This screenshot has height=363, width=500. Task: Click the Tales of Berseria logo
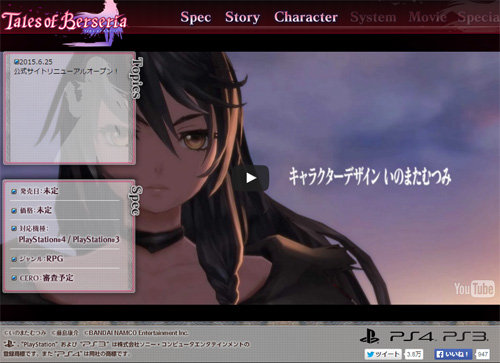tap(64, 24)
